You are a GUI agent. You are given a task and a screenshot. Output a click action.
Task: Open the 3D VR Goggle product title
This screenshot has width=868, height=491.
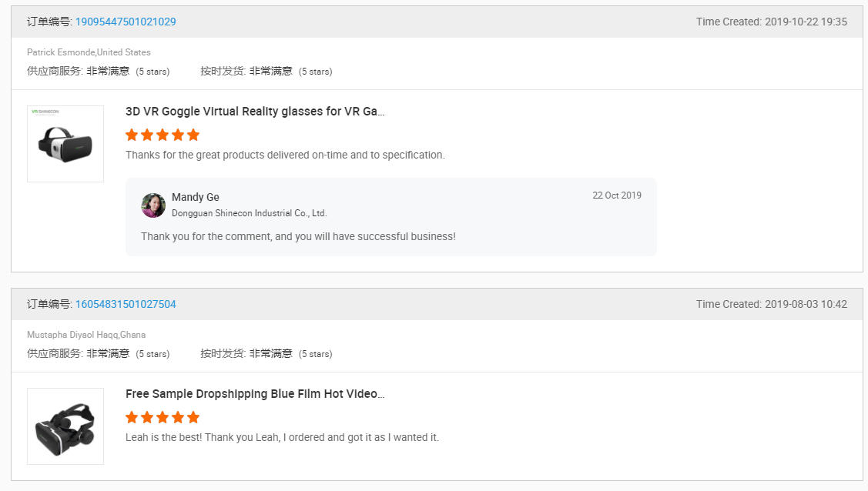255,112
